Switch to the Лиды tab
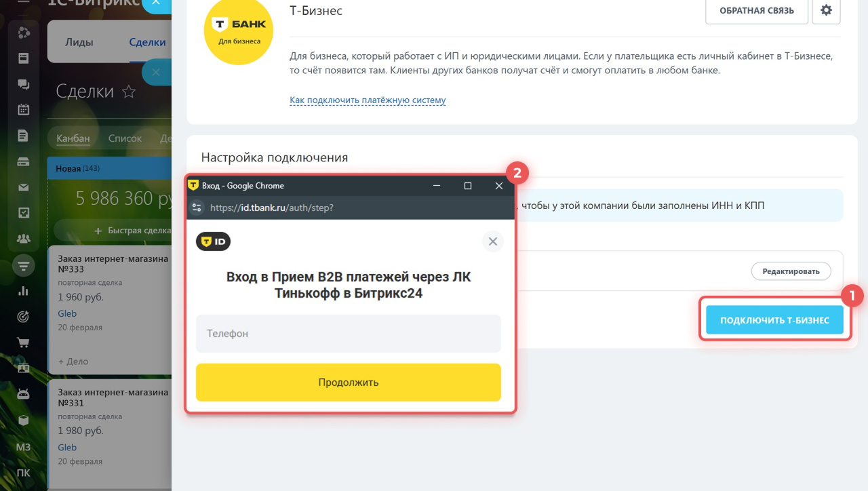The height and width of the screenshot is (491, 868). [x=79, y=42]
